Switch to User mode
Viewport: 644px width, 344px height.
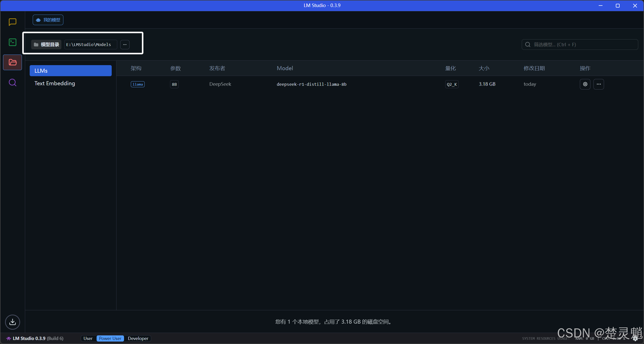88,338
